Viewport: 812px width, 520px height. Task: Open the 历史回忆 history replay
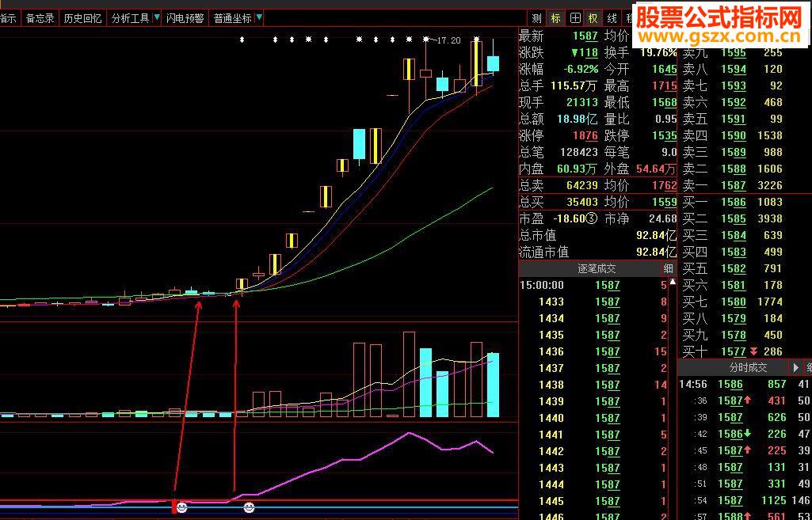(x=82, y=19)
